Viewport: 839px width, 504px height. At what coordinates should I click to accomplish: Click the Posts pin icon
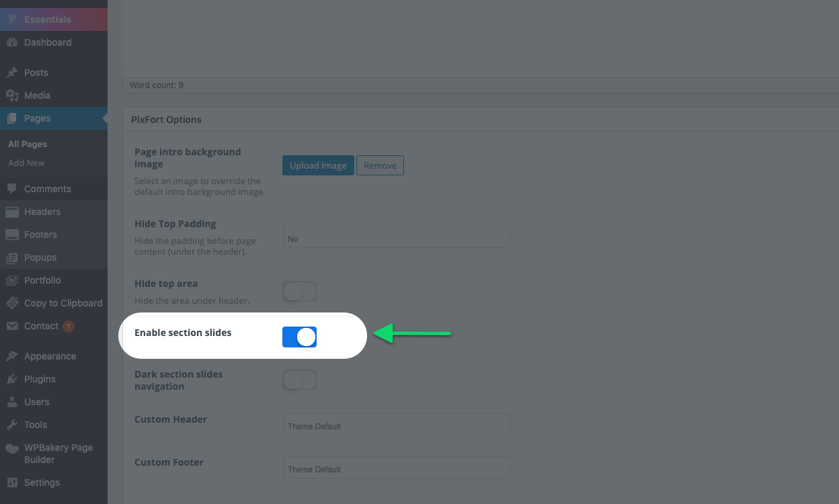[x=12, y=73]
